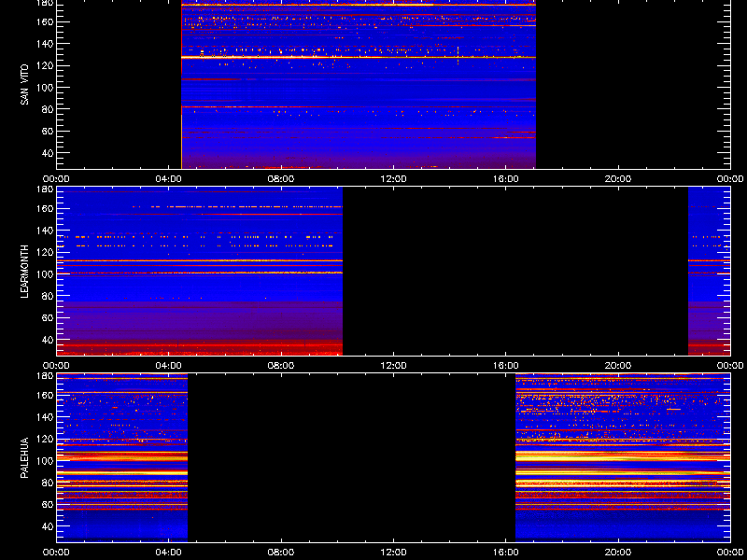The width and height of the screenshot is (747, 560).
Task: Select 04:00 time label under San Vito plot
Action: pyautogui.click(x=169, y=179)
